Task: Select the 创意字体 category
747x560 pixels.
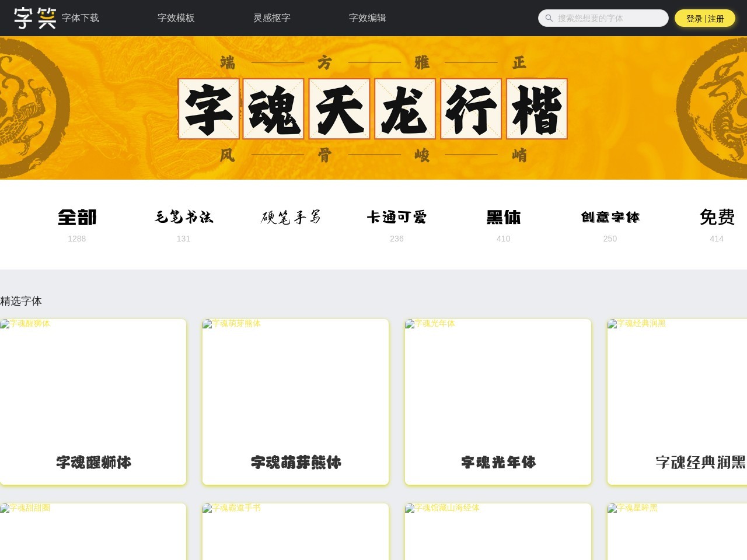Action: [610, 217]
